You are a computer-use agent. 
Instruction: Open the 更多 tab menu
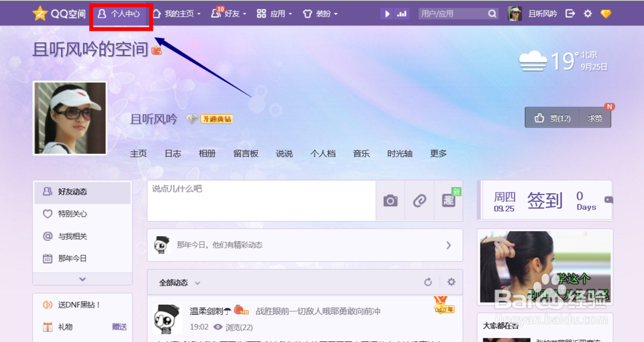[x=438, y=153]
